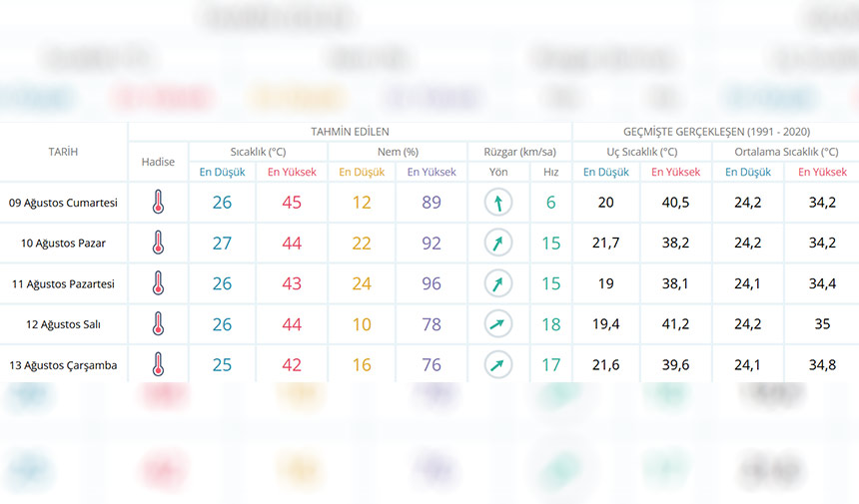Click wind direction arrow for 10 Ağustos Pazar

497,244
